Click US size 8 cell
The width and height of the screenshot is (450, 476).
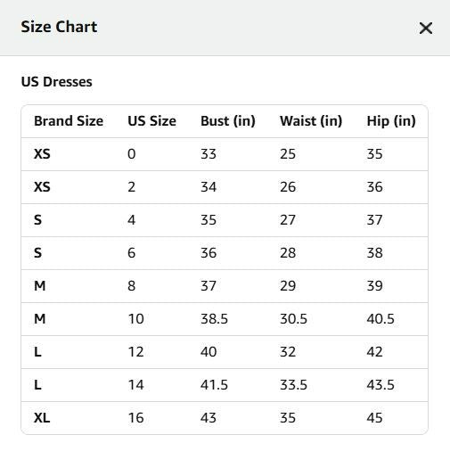coord(132,286)
